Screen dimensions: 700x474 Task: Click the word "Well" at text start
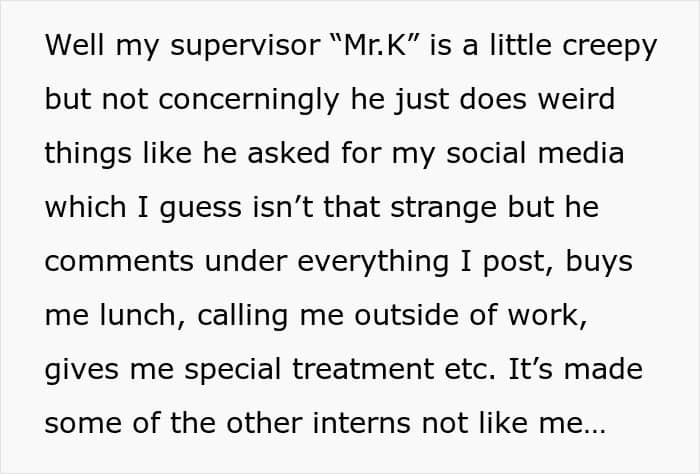(x=75, y=44)
